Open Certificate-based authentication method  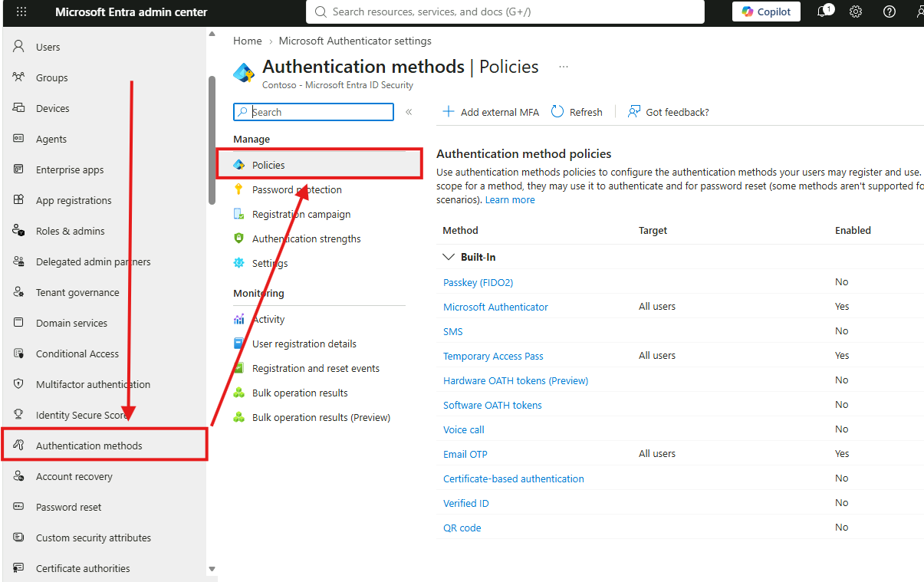pyautogui.click(x=514, y=478)
